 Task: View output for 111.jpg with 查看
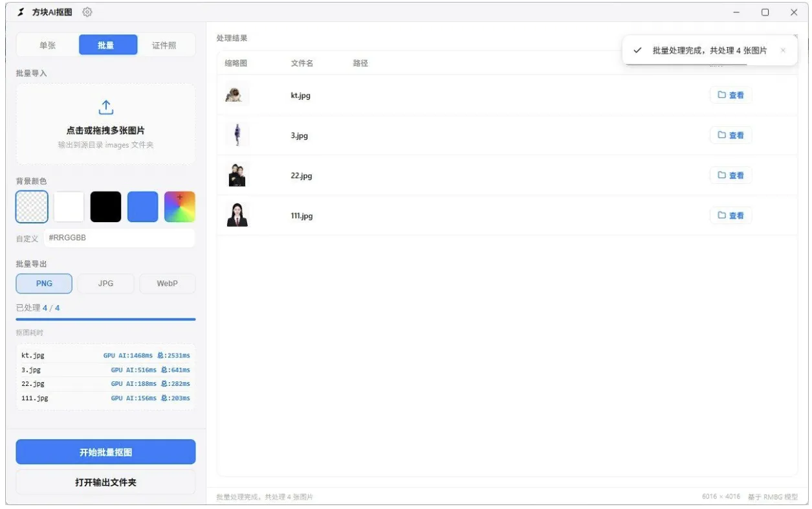pos(730,216)
